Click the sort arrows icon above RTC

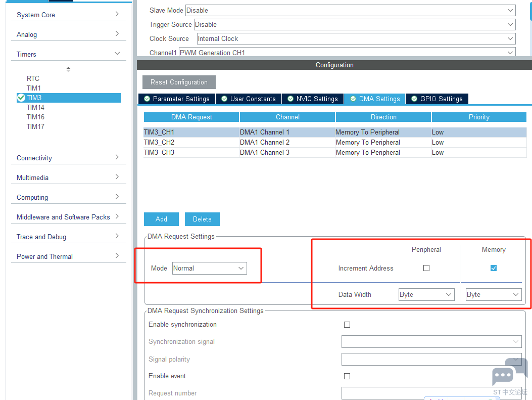[x=68, y=69]
